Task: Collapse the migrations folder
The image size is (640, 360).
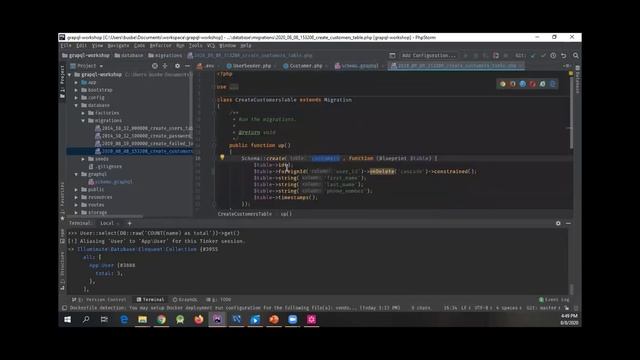Action: [x=83, y=121]
